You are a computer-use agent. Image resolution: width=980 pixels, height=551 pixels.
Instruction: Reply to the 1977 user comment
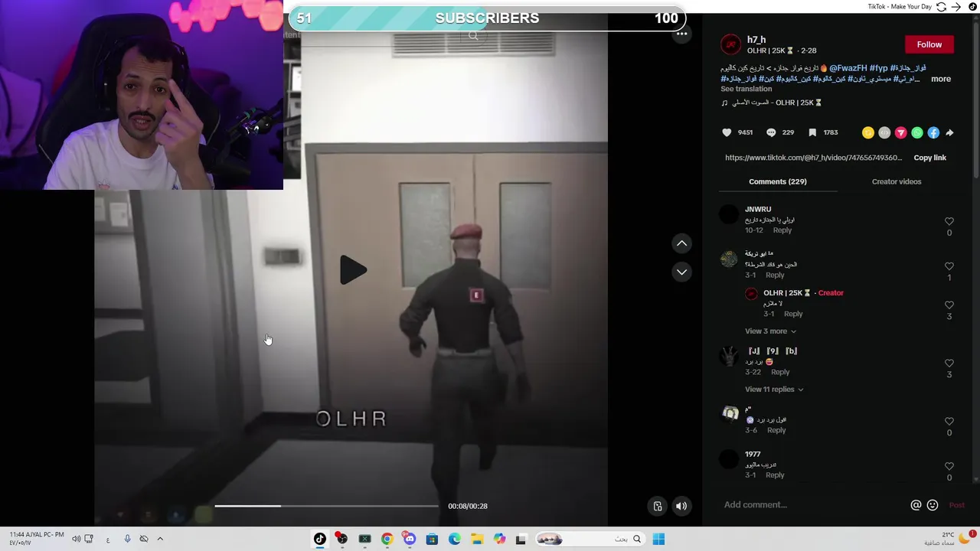[x=775, y=475]
